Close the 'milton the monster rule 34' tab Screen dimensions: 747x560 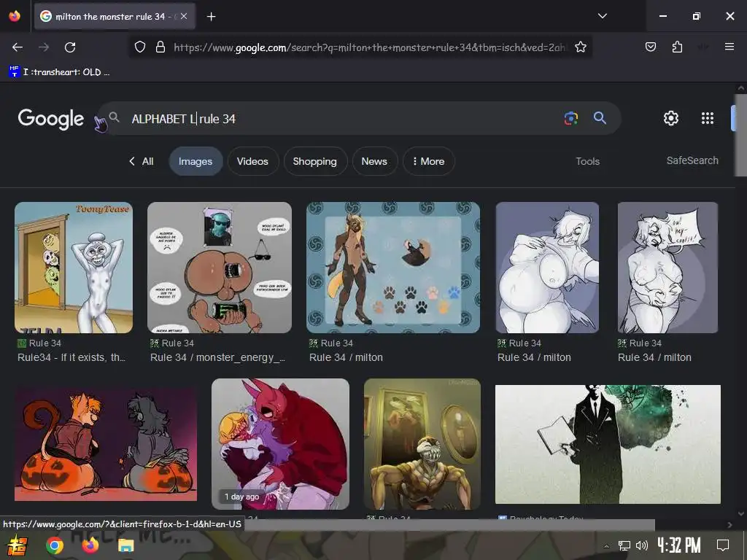[x=184, y=16]
